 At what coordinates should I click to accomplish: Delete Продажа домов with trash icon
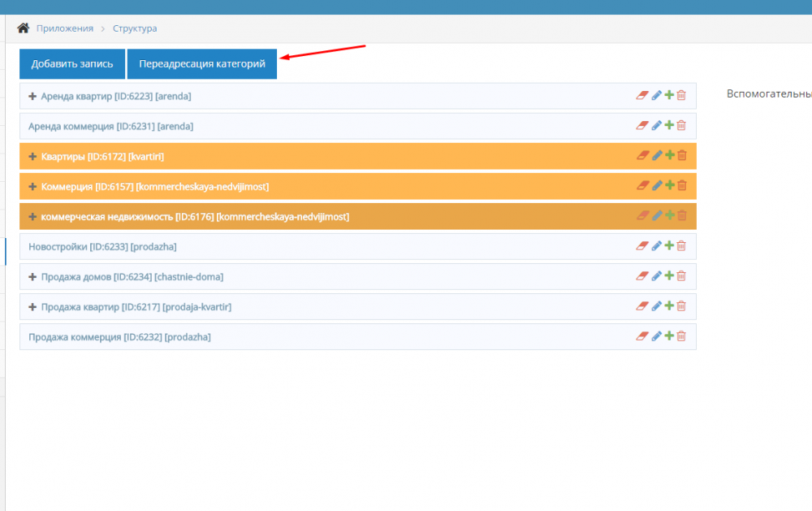pos(681,275)
